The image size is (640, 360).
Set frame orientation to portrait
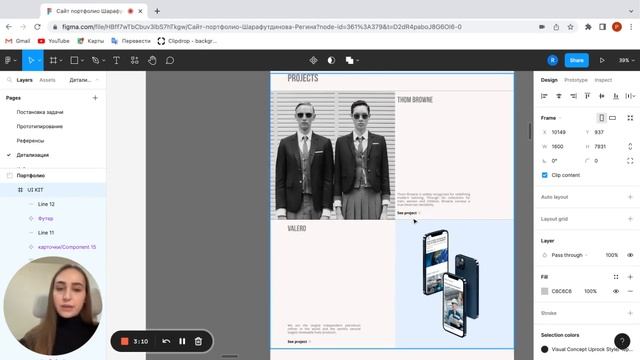[601, 118]
